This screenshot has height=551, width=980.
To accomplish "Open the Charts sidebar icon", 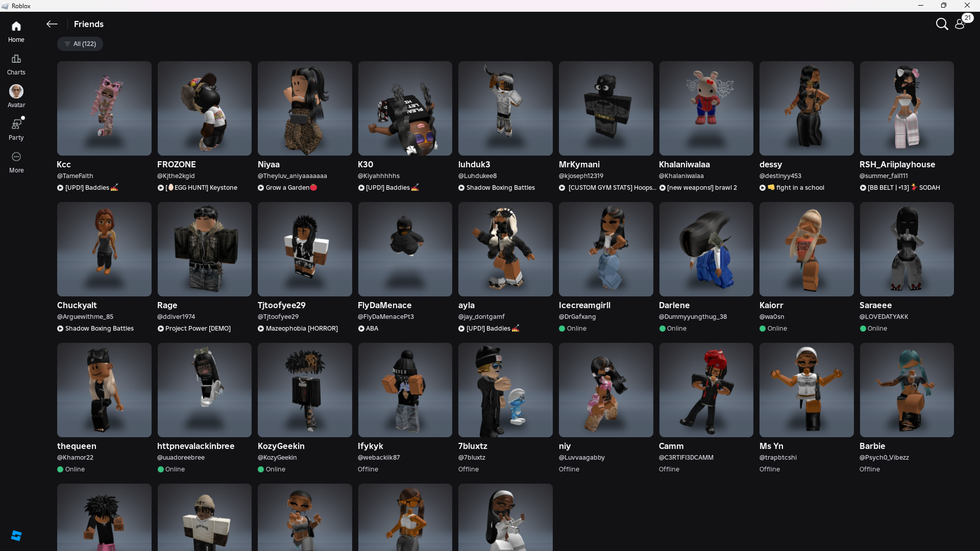I will [x=16, y=59].
